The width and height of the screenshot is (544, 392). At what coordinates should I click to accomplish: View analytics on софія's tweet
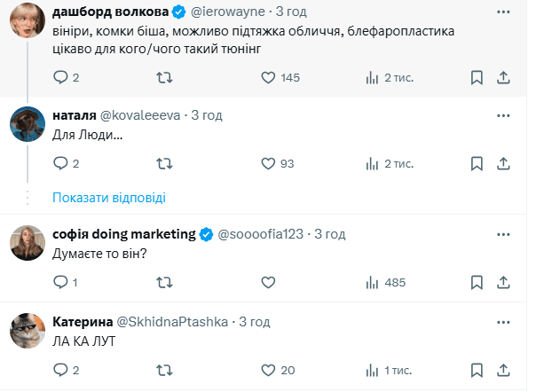374,282
